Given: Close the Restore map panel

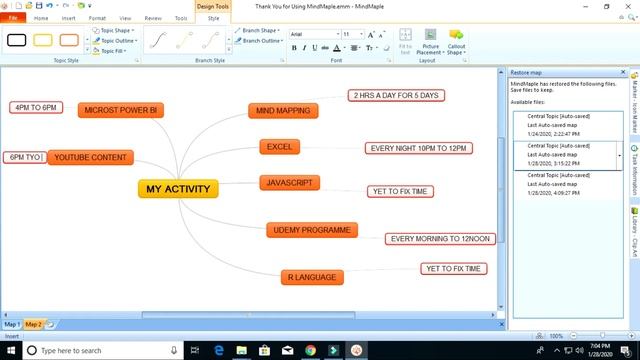Looking at the screenshot, I should 623,72.
